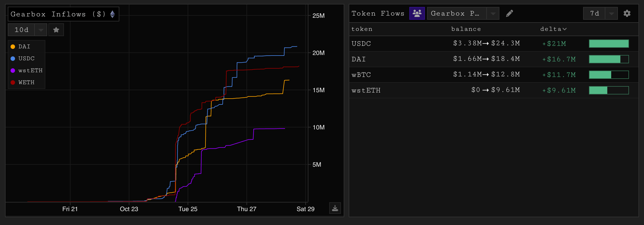The width and height of the screenshot is (644, 225).
Task: Click the dark red WETH legend dot
Action: point(13,82)
